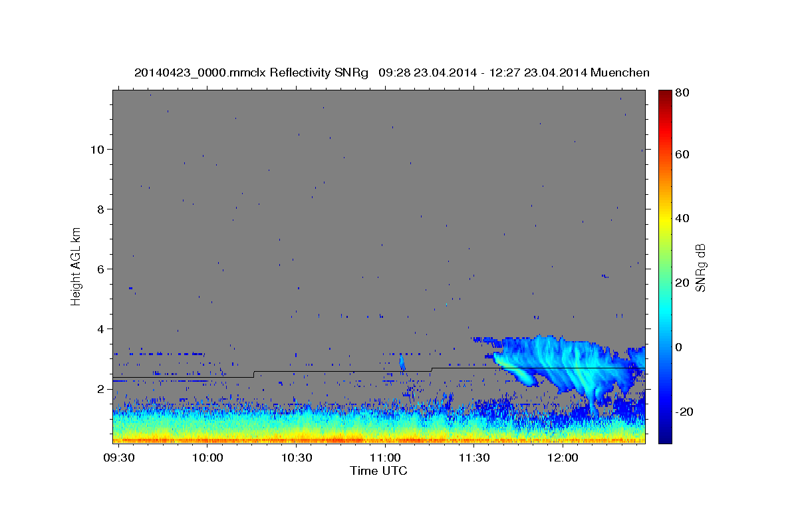The width and height of the screenshot is (798, 532).
Task: Click the colorbar value -20
Action: (684, 412)
